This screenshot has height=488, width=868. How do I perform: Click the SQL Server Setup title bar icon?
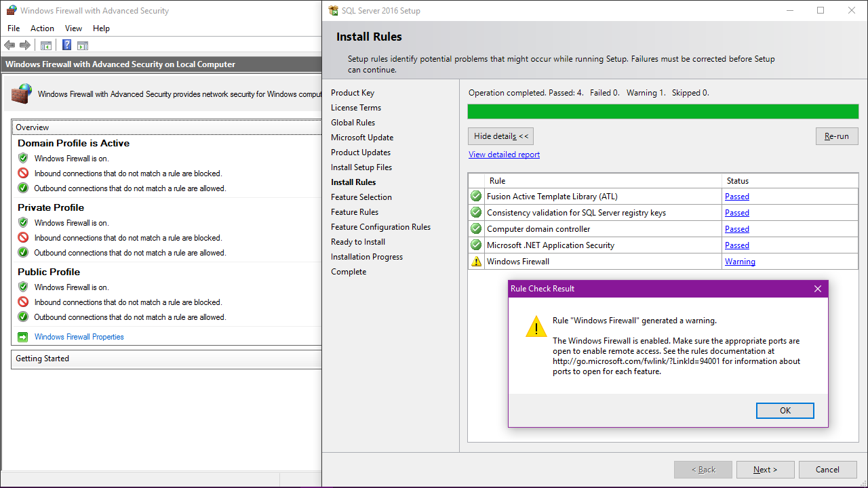333,10
